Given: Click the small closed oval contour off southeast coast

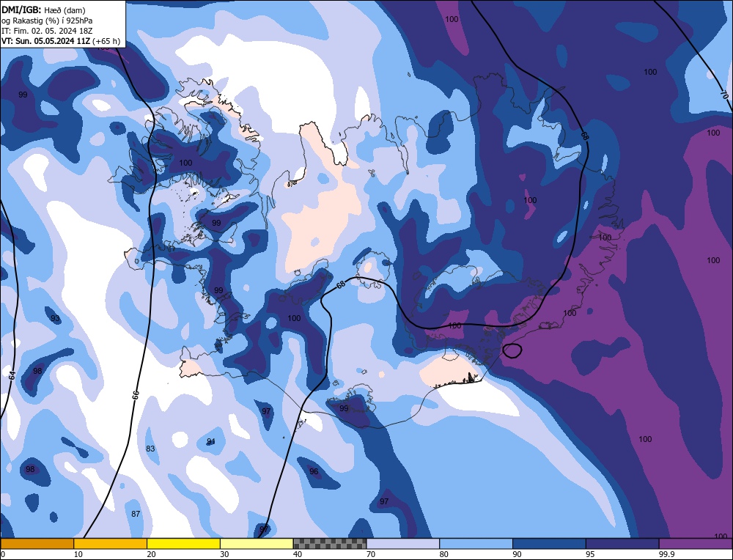Looking at the screenshot, I should pos(513,350).
